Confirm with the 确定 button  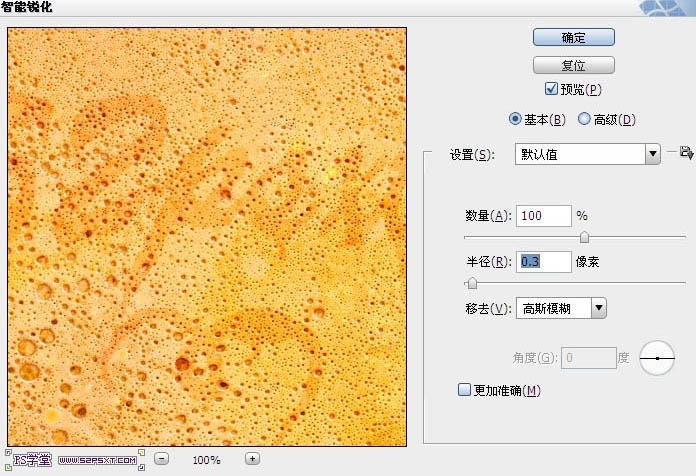tap(573, 37)
